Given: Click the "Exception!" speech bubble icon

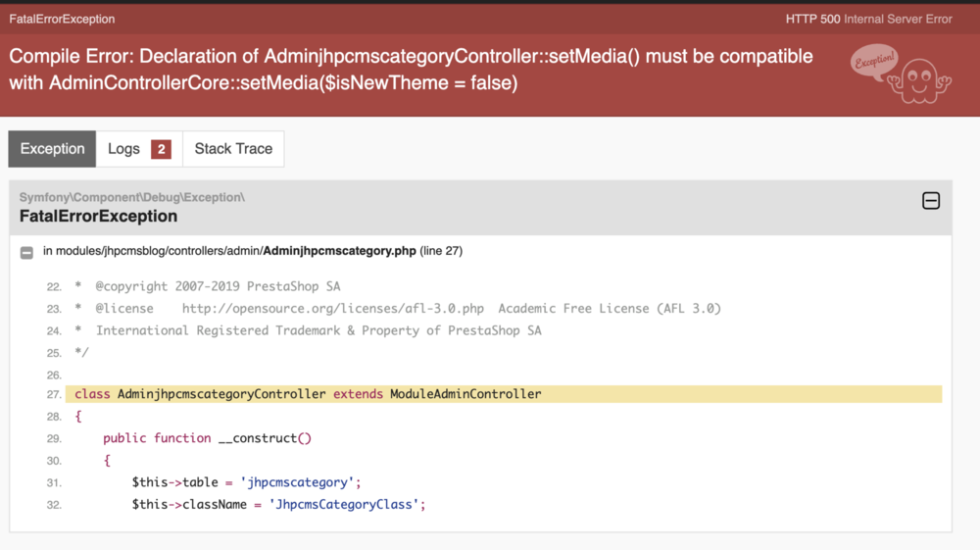Looking at the screenshot, I should coord(874,62).
